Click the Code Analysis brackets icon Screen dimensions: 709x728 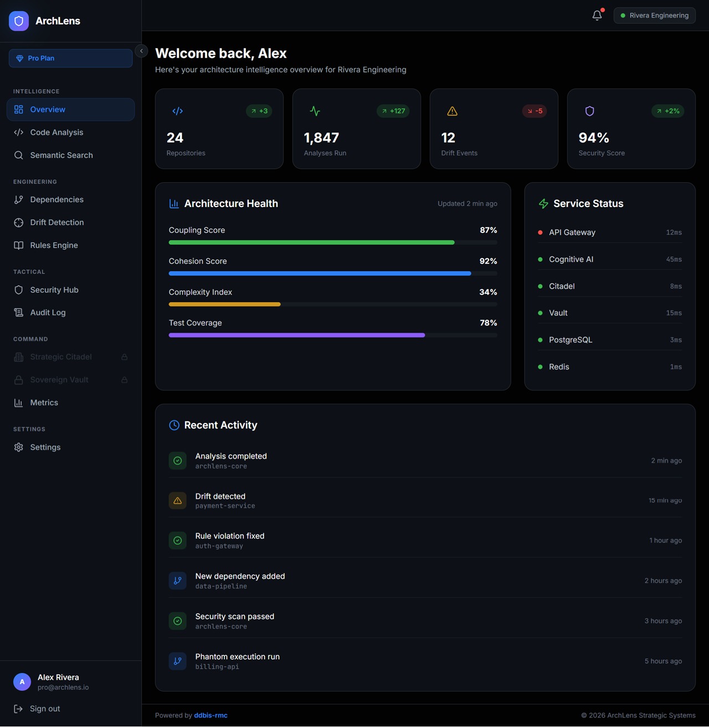point(19,132)
